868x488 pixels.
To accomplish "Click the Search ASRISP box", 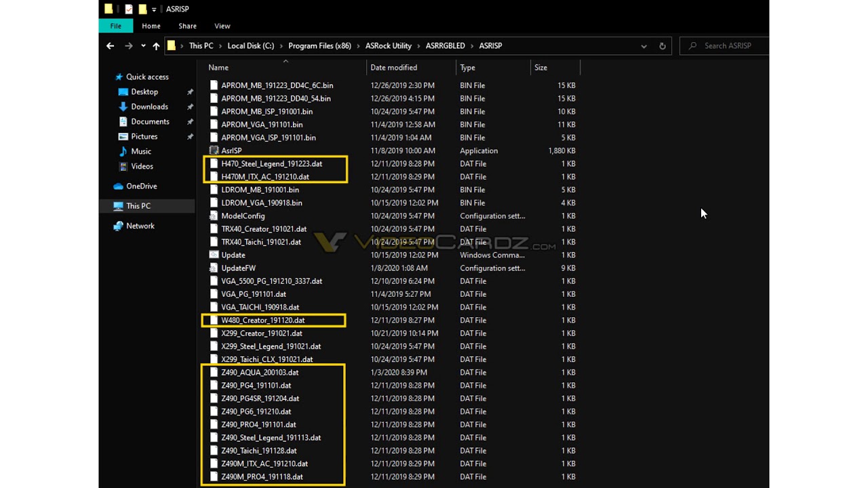I will click(x=724, y=45).
